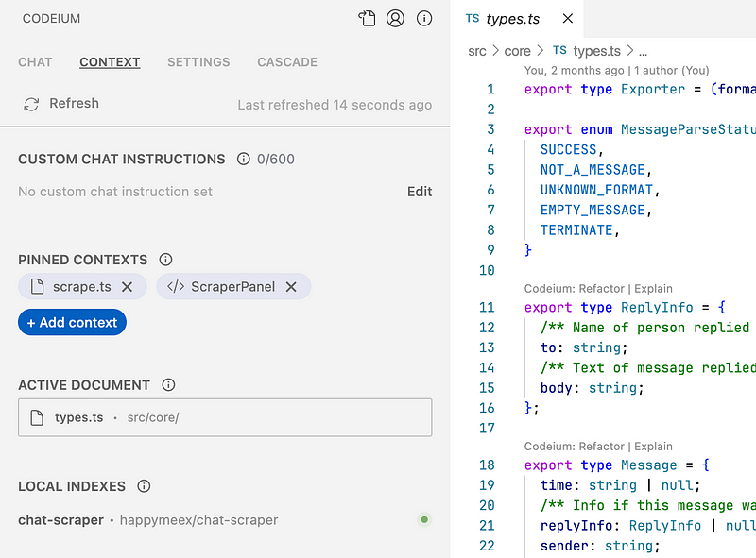The width and height of the screenshot is (756, 558).
Task: Click the info icon in Codeium header
Action: [x=424, y=18]
